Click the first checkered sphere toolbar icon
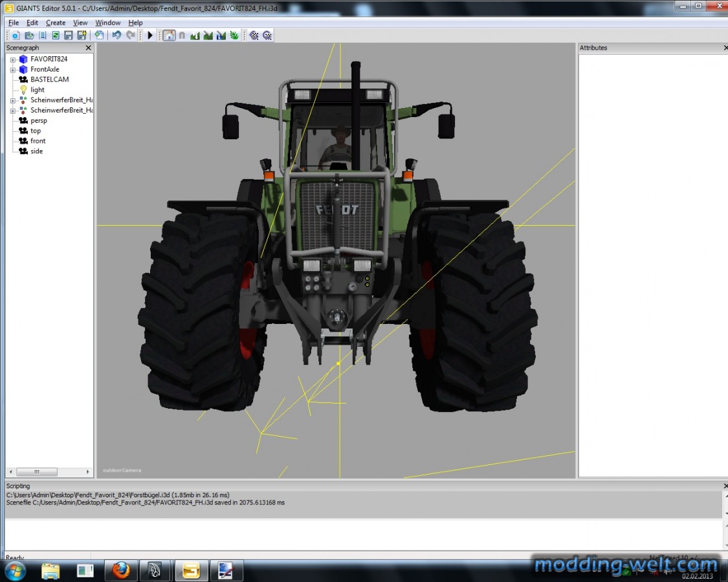Image resolution: width=728 pixels, height=582 pixels. pyautogui.click(x=254, y=36)
